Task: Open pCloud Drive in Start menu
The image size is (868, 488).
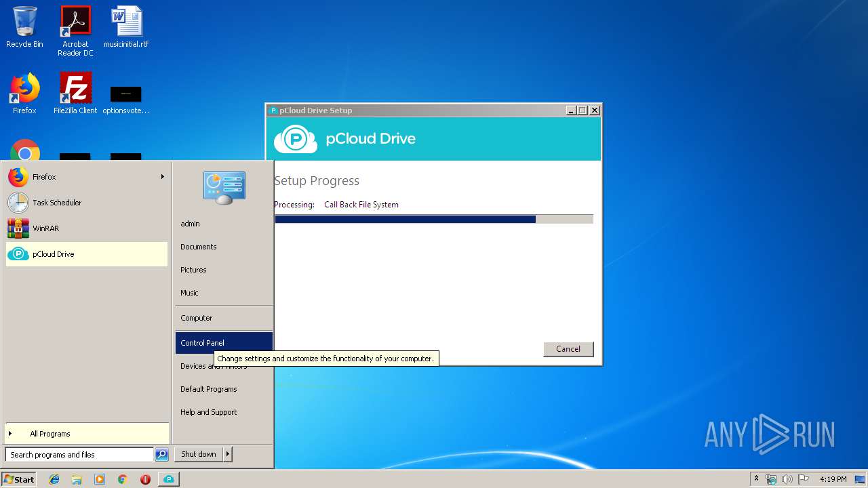Action: (x=87, y=254)
